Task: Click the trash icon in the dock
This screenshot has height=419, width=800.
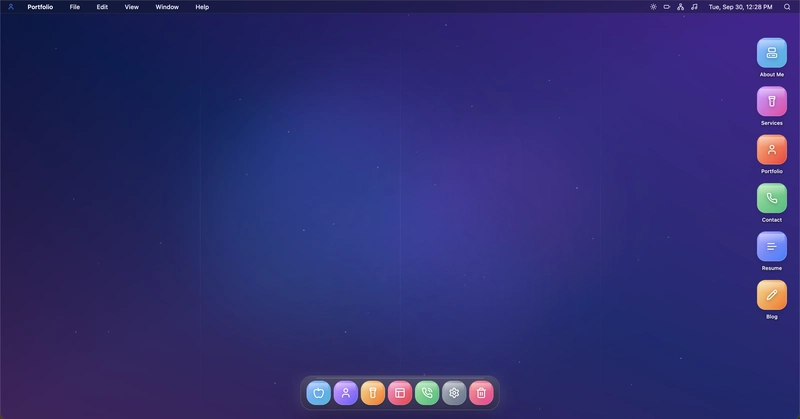Action: point(481,393)
